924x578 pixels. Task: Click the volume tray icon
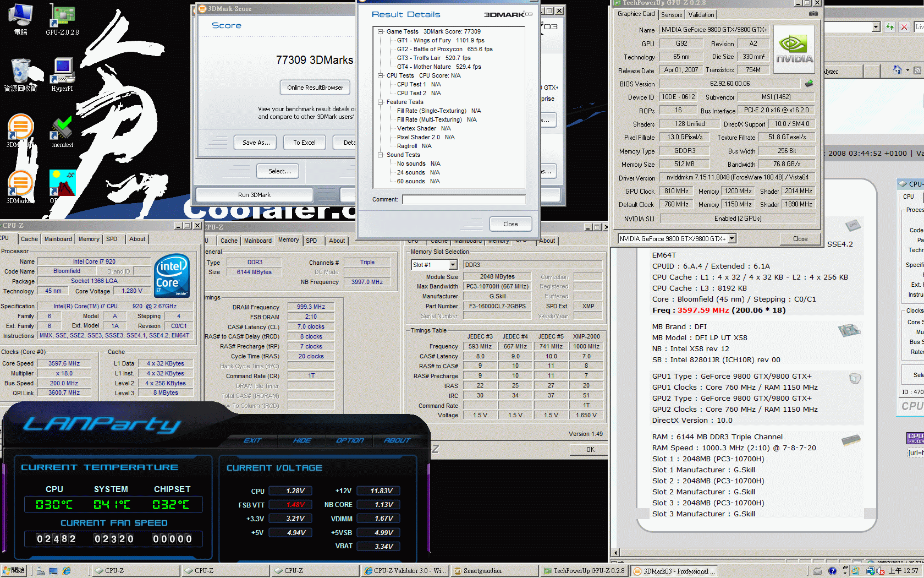[x=880, y=571]
